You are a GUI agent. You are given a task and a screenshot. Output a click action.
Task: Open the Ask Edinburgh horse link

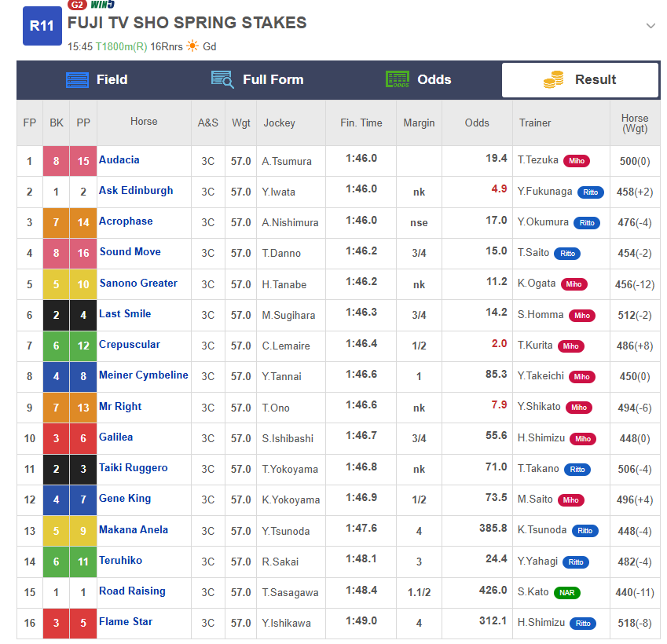pyautogui.click(x=136, y=191)
